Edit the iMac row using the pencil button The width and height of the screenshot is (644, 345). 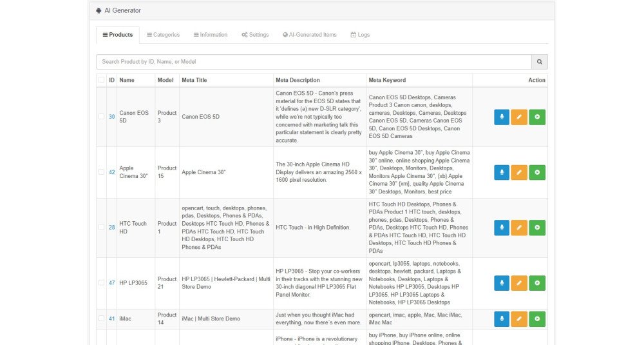coord(519,319)
